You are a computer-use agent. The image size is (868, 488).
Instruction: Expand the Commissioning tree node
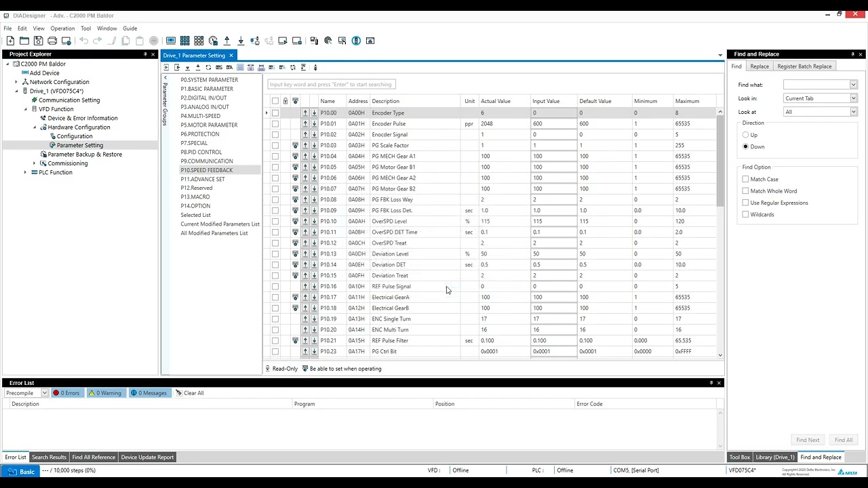[35, 163]
